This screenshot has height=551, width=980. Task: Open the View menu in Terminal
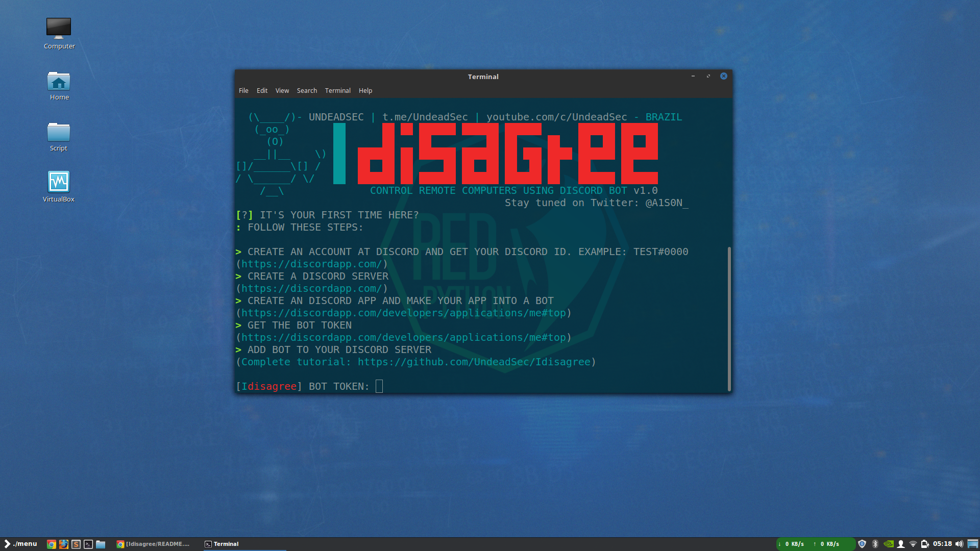[x=282, y=90]
